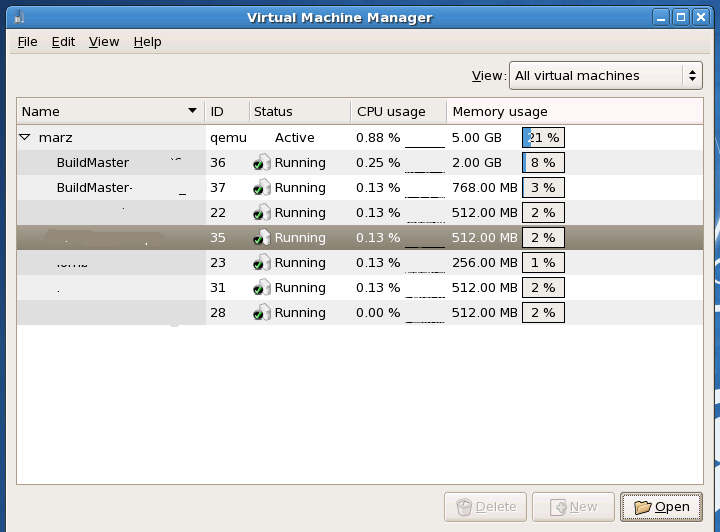The image size is (720, 532).
Task: Click running status icon for VM ID 35
Action: 261,238
